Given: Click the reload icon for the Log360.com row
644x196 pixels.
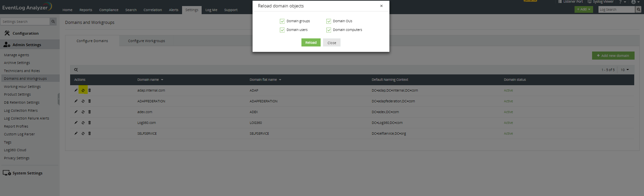Looking at the screenshot, I should 83,123.
